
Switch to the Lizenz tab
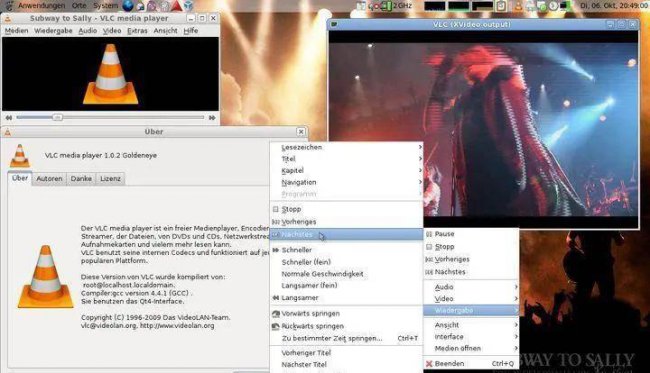pos(110,179)
